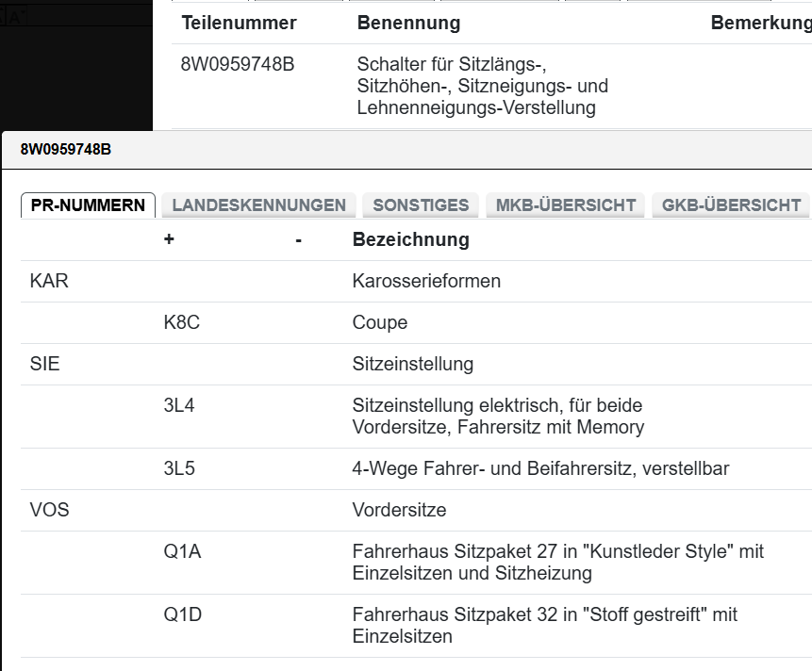The height and width of the screenshot is (671, 812).
Task: Click the popup title 8W0959748B
Action: pyautogui.click(x=66, y=149)
